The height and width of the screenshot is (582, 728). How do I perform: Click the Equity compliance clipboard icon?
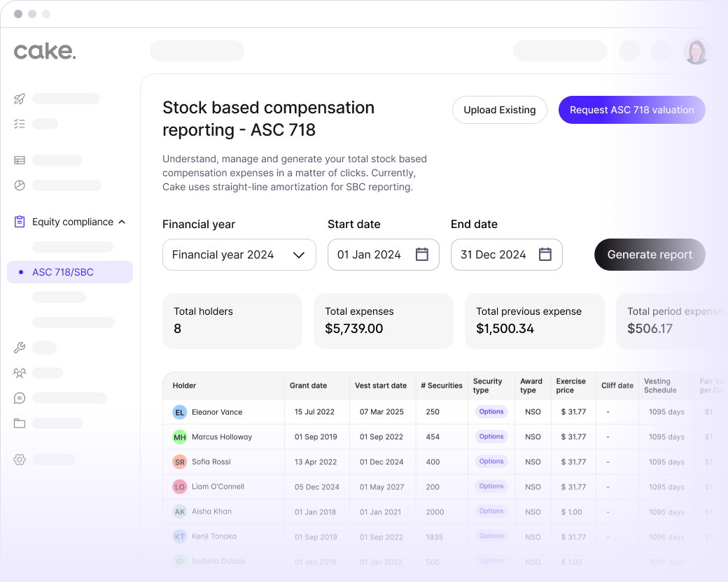tap(19, 221)
